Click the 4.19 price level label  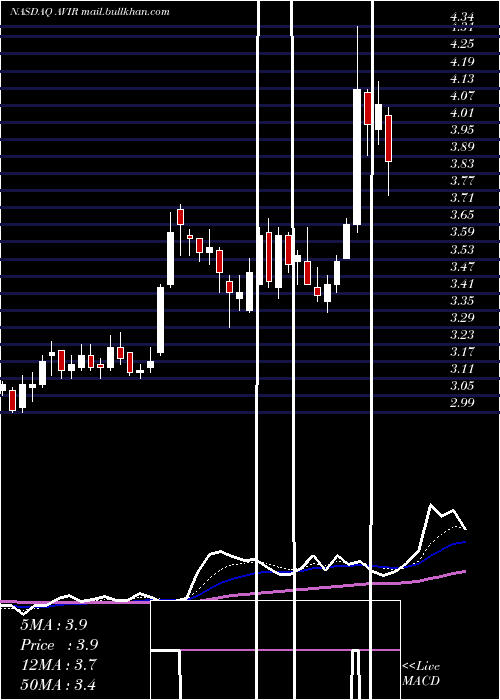(x=462, y=61)
